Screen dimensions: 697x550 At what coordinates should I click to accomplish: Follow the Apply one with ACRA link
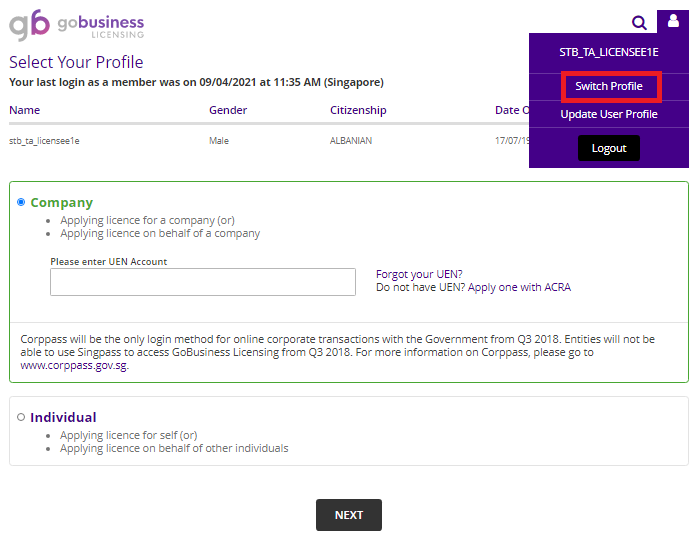tap(519, 287)
